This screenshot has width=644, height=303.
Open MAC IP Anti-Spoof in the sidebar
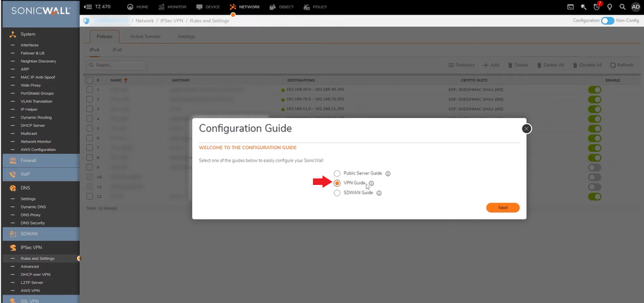38,77
